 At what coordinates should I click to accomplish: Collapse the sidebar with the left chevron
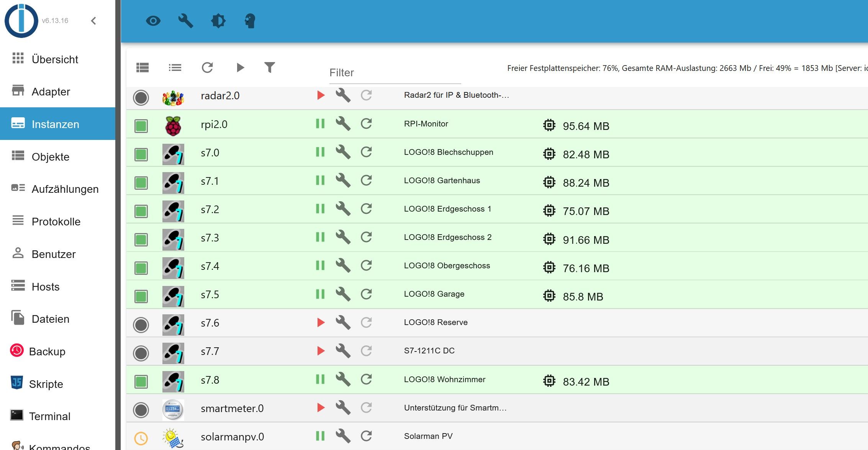pyautogui.click(x=93, y=21)
